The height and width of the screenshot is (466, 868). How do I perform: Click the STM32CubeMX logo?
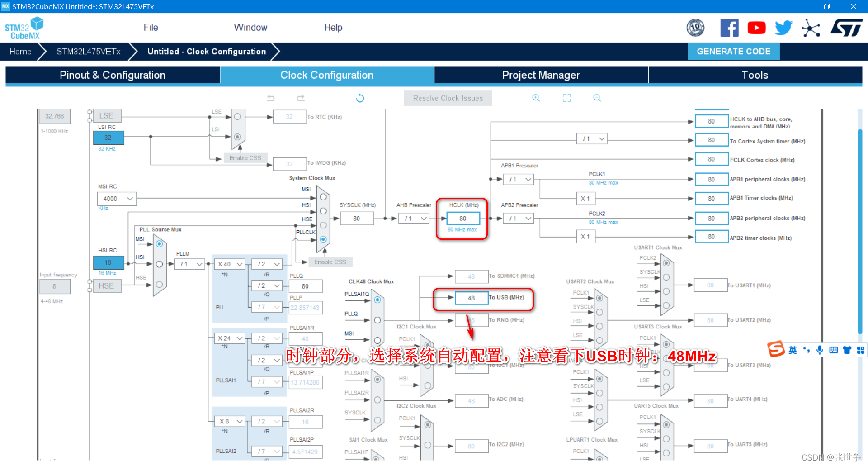[x=24, y=28]
